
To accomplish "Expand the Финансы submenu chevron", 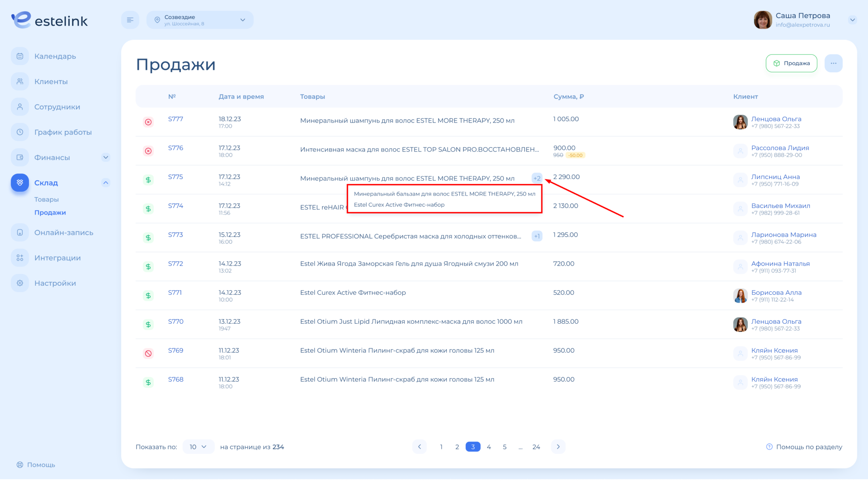I will pyautogui.click(x=106, y=157).
